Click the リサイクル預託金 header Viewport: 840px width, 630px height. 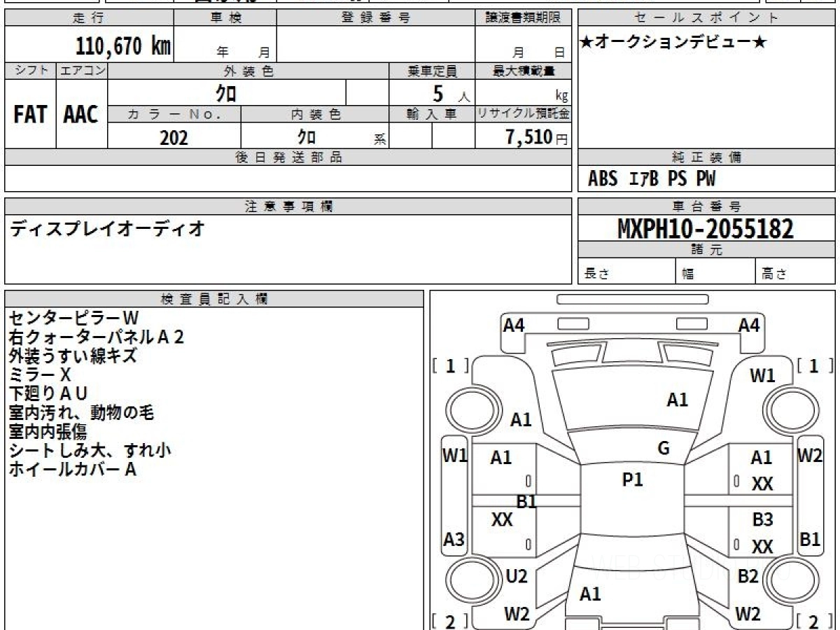pyautogui.click(x=524, y=114)
